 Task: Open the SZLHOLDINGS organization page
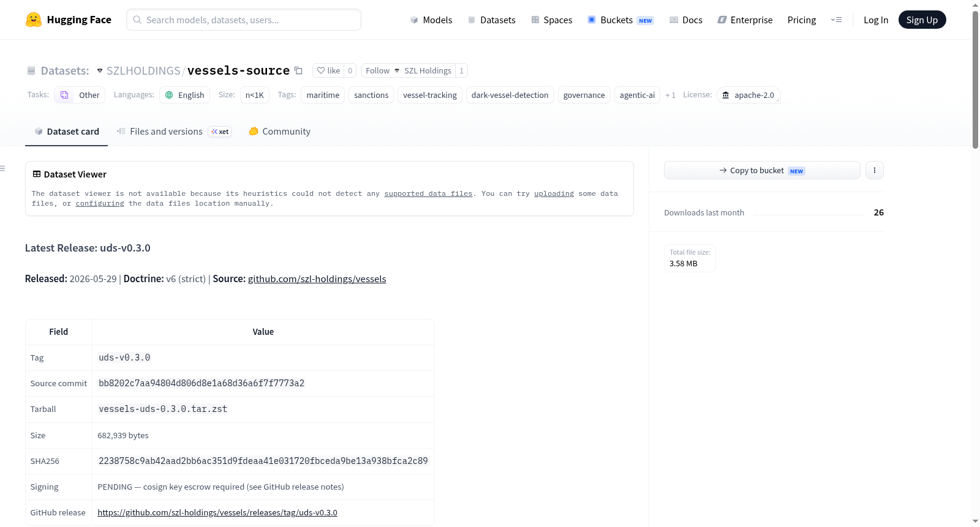143,70
